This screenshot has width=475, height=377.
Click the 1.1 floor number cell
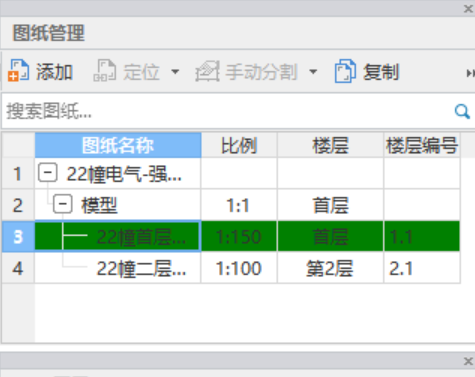pyautogui.click(x=422, y=237)
